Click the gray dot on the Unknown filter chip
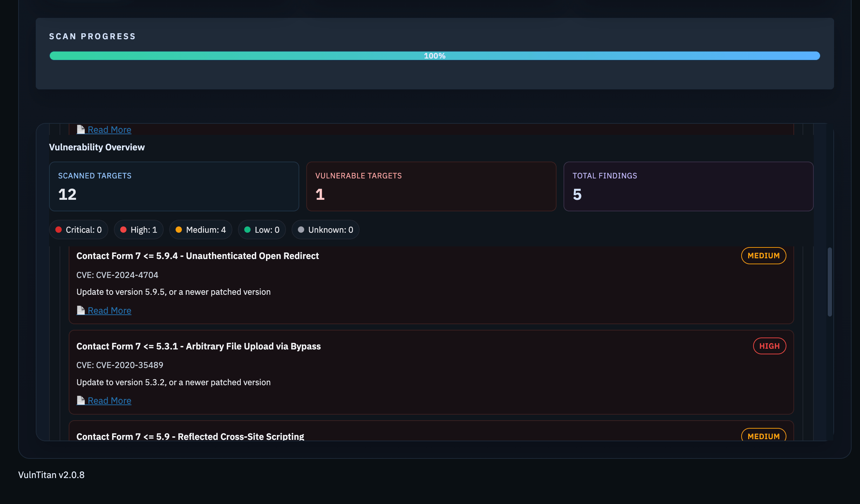The image size is (860, 504). point(301,230)
